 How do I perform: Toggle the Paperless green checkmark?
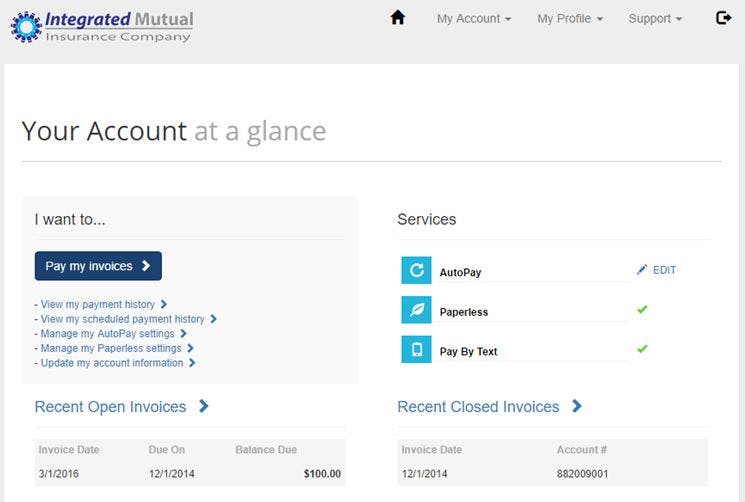point(642,310)
